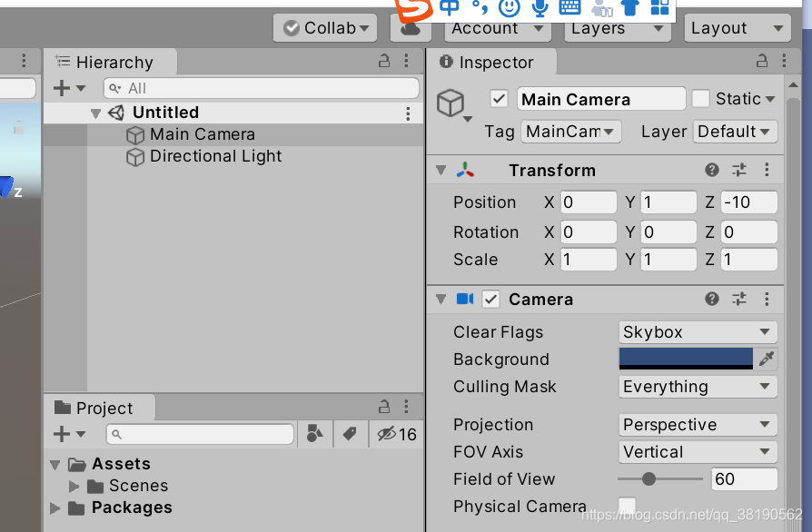812x532 pixels.
Task: Open the GameObject icon picker in Inspector
Action: pyautogui.click(x=454, y=105)
